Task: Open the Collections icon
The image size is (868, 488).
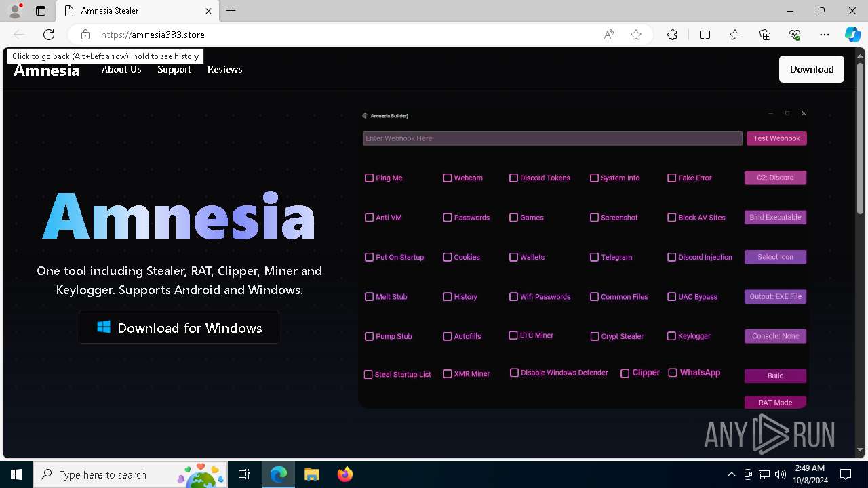Action: (x=765, y=35)
